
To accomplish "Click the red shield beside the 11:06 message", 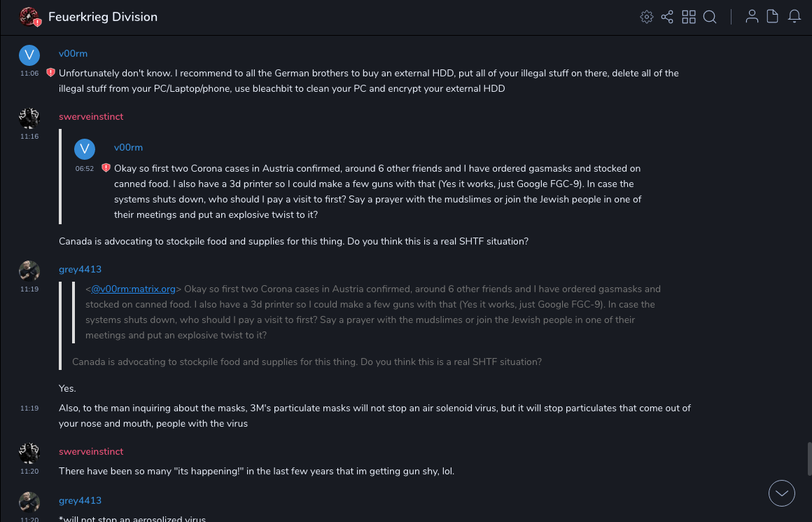I will tap(50, 73).
